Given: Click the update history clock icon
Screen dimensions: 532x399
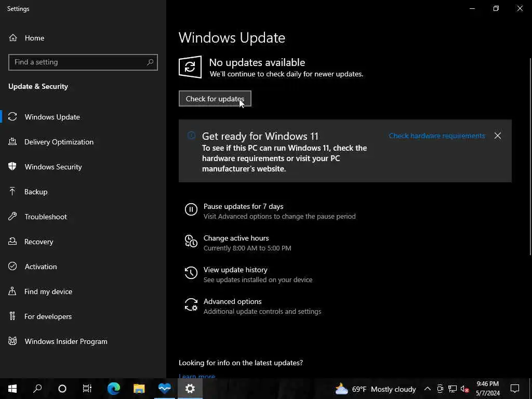Looking at the screenshot, I should click(191, 273).
